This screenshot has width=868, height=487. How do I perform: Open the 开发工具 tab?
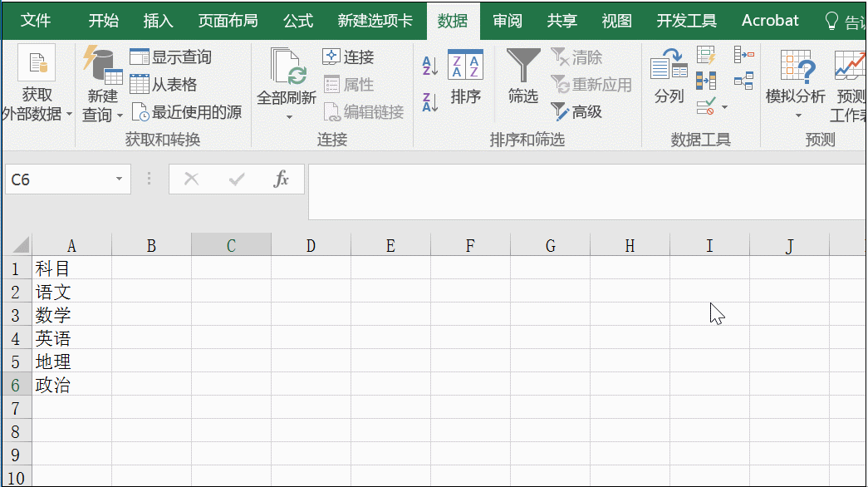(686, 21)
